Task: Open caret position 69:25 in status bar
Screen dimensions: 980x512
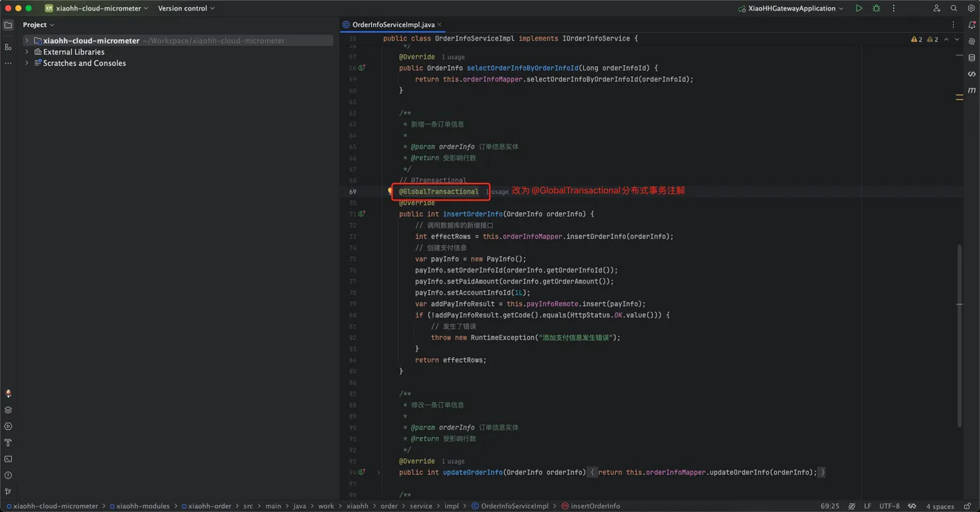Action: coord(829,506)
